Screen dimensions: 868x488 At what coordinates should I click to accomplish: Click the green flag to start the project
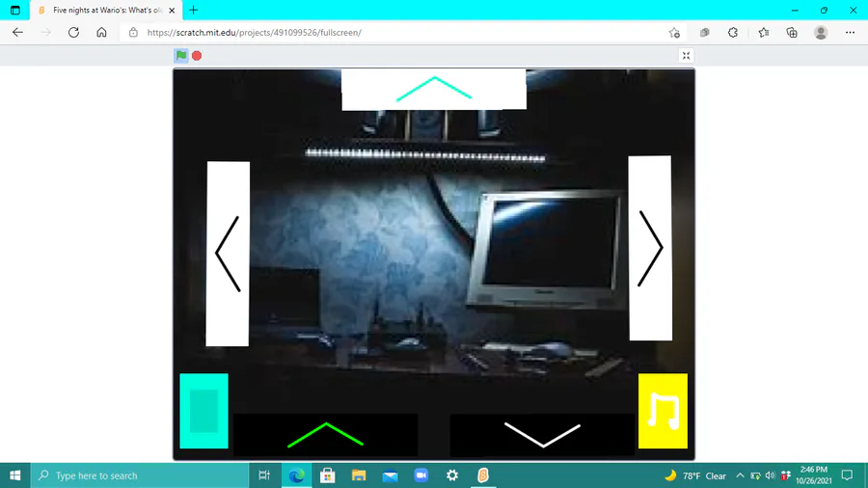click(x=181, y=55)
